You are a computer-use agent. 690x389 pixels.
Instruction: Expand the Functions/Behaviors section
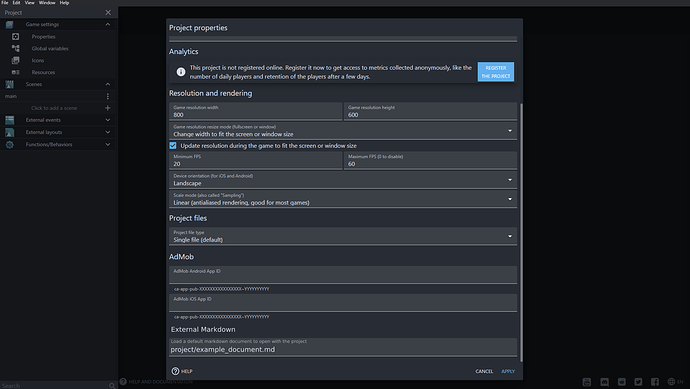[x=108, y=144]
